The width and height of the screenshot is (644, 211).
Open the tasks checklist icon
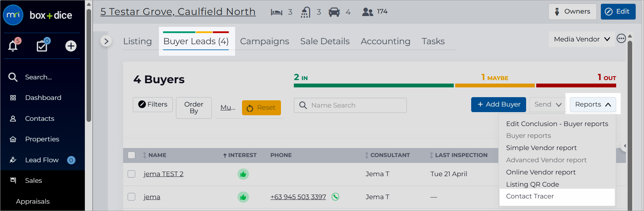click(x=42, y=46)
